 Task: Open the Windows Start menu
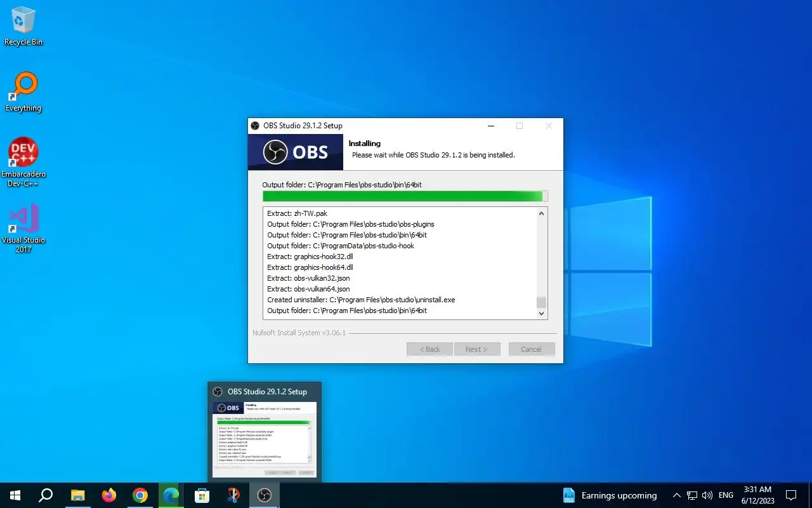click(15, 495)
